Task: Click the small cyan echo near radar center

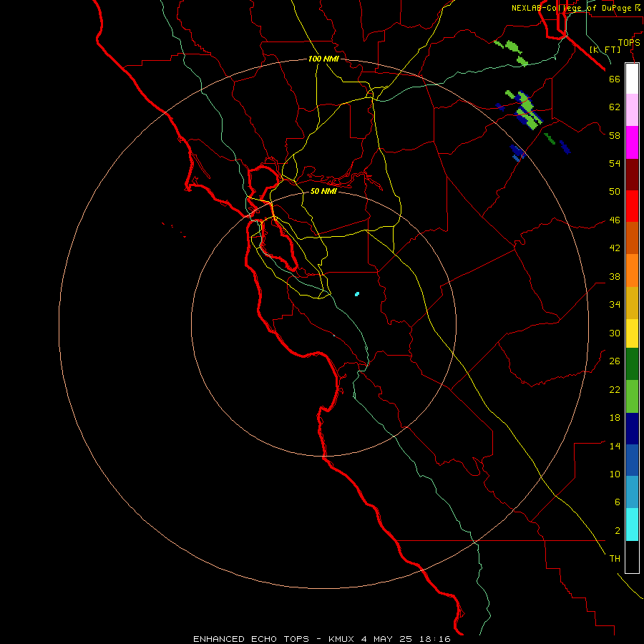Action: (x=357, y=293)
